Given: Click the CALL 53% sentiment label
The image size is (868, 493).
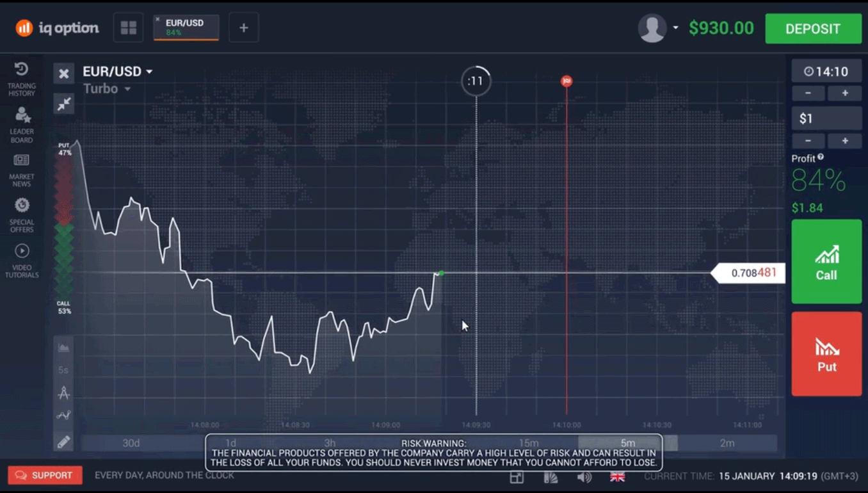Looking at the screenshot, I should [x=64, y=307].
